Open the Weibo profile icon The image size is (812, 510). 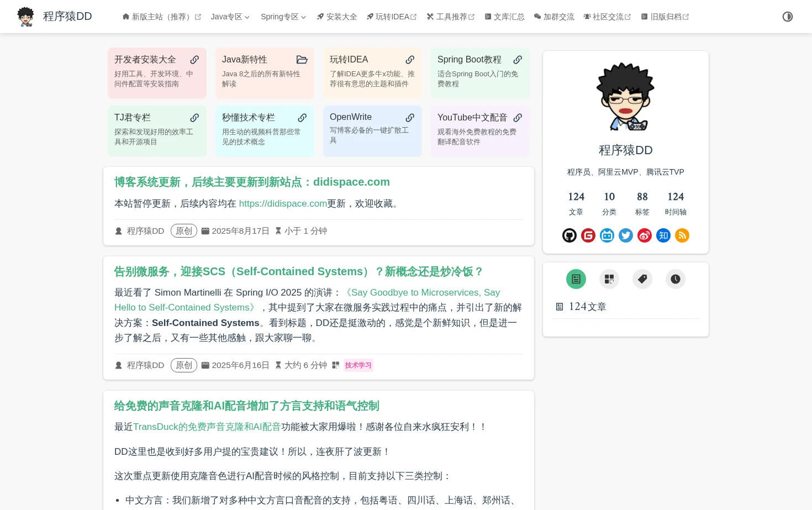[645, 235]
